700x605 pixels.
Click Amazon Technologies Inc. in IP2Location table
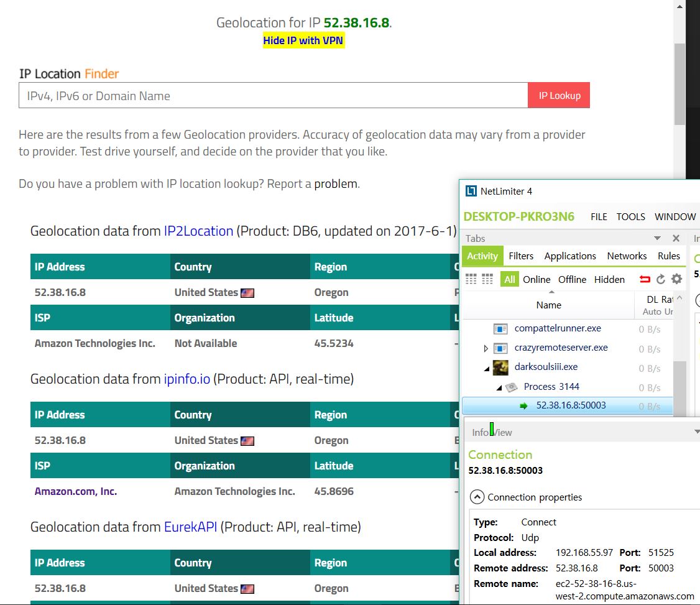coord(95,343)
